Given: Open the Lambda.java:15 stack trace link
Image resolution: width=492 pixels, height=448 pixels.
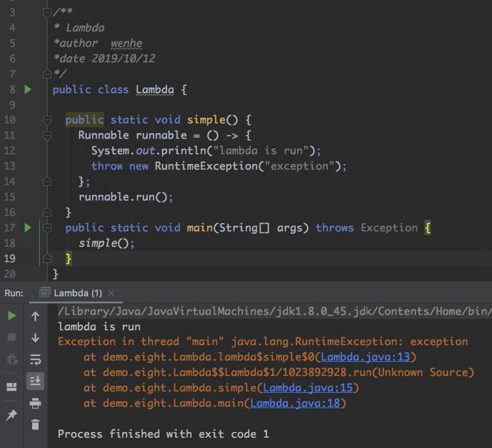Looking at the screenshot, I should (x=308, y=388).
